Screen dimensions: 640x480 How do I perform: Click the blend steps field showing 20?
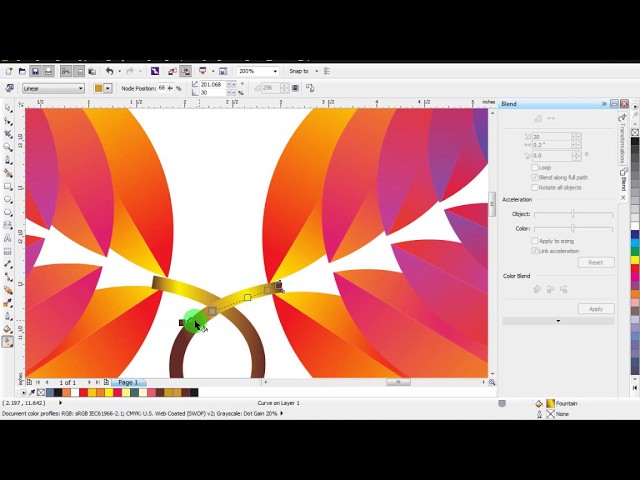(x=551, y=137)
